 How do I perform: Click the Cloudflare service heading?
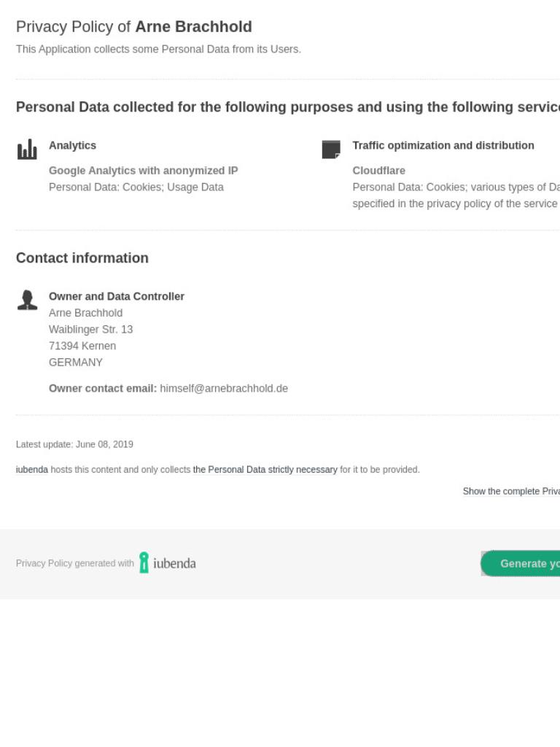(x=378, y=171)
